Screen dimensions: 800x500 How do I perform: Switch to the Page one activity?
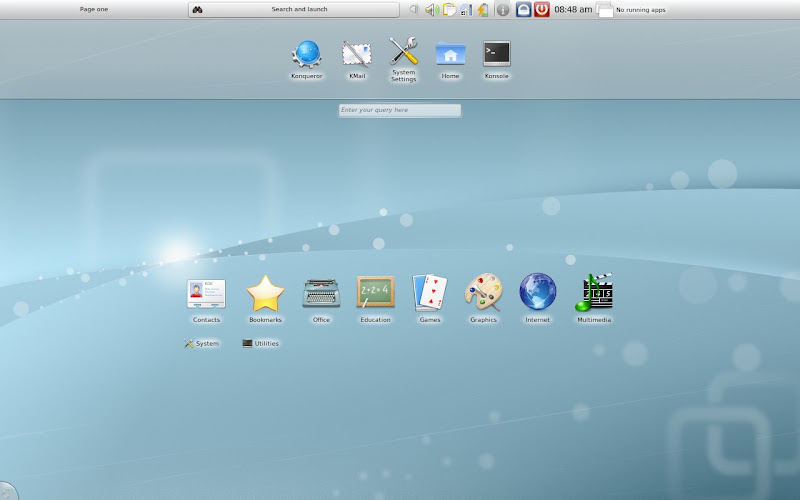[x=94, y=9]
